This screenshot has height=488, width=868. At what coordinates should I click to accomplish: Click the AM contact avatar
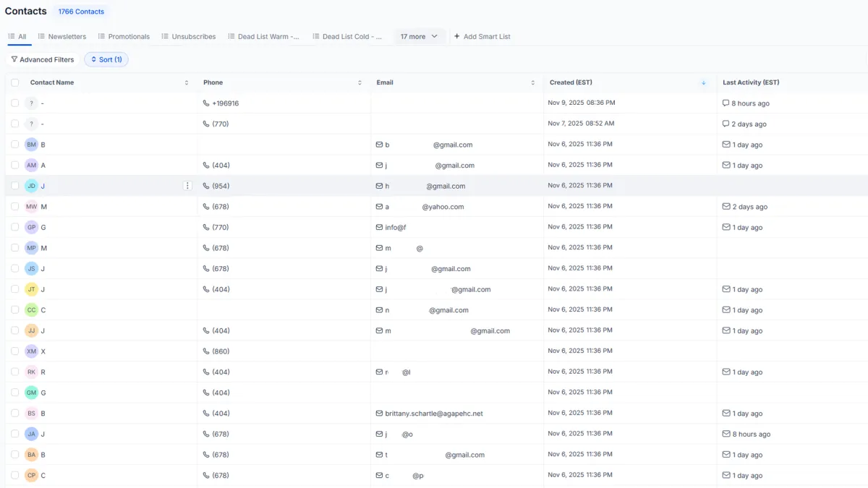pos(31,166)
